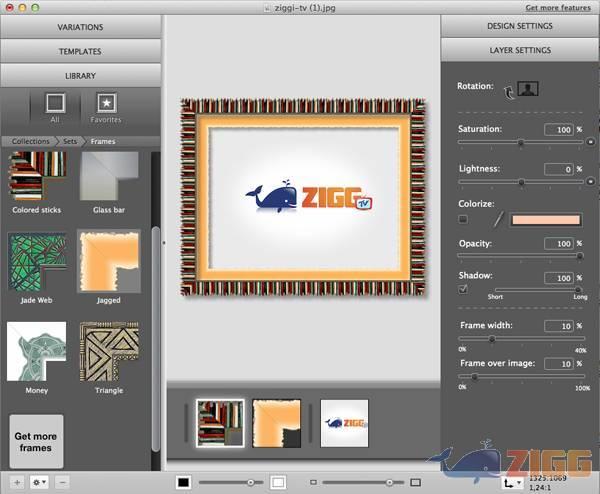Go to Collections in the breadcrumb
Image resolution: width=600 pixels, height=494 pixels.
[31, 142]
